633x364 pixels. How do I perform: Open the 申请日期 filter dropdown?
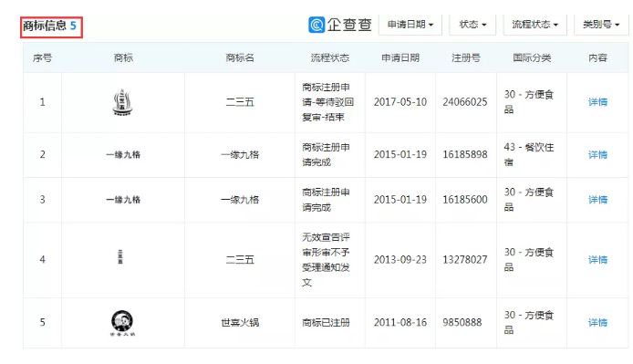(x=410, y=25)
